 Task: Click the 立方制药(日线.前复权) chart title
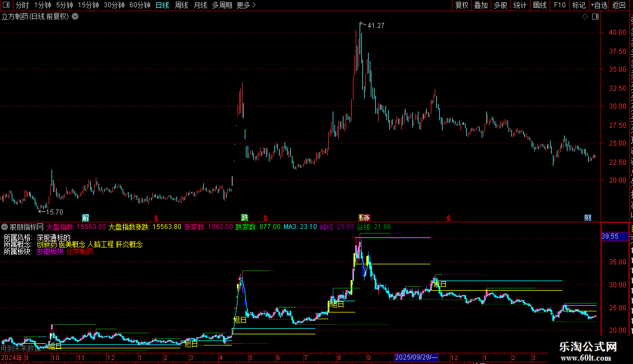click(x=35, y=17)
